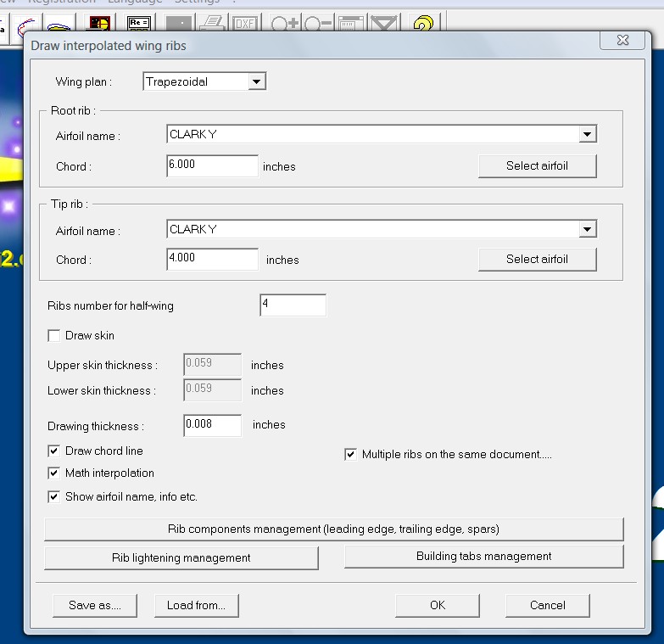Screen dimensions: 664x644
Task: Expand the Tip rib airfoil name dropdown
Action: point(587,229)
